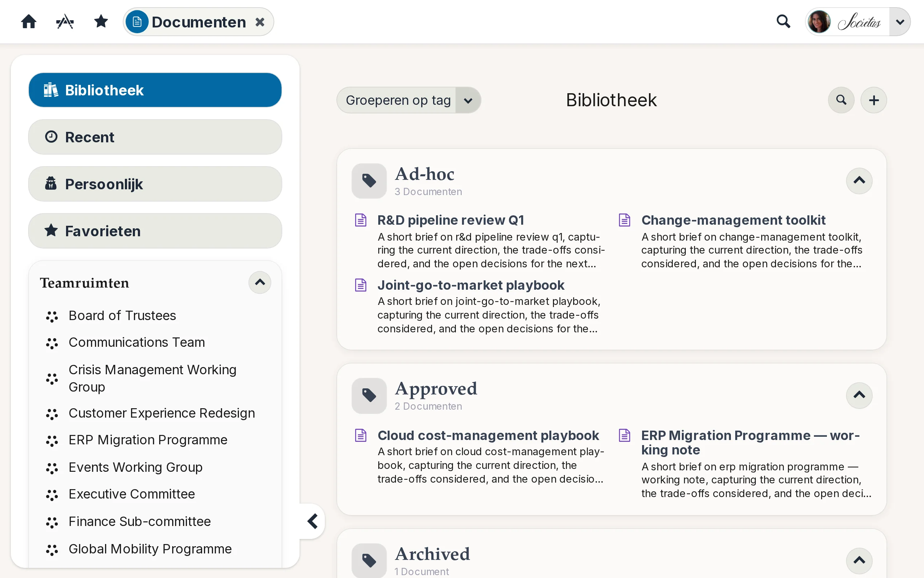Click the dots icon beside Events Working Group
The width and height of the screenshot is (924, 578).
[52, 468]
